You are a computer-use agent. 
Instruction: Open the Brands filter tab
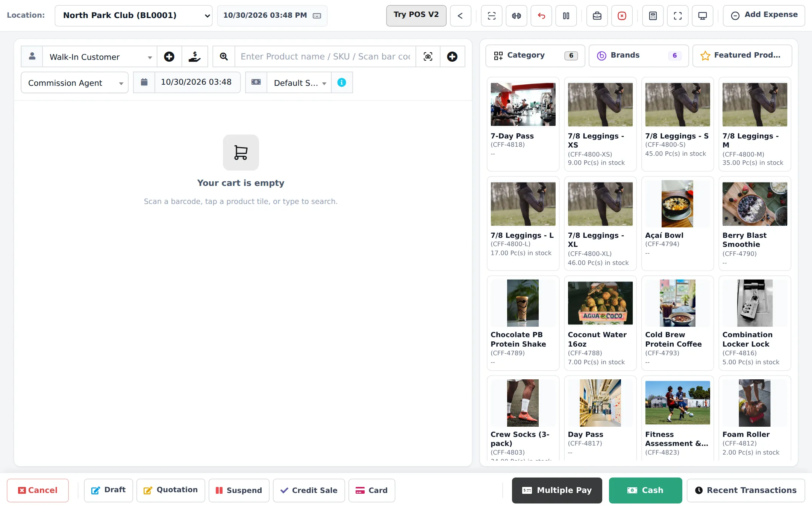click(x=639, y=56)
